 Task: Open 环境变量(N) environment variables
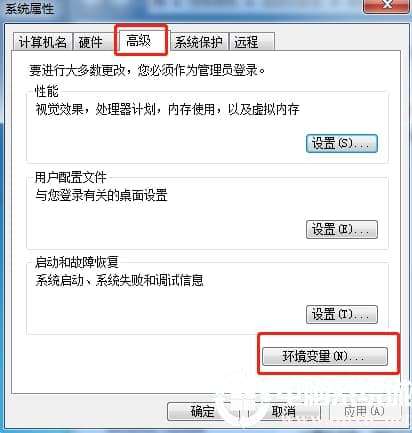325,356
